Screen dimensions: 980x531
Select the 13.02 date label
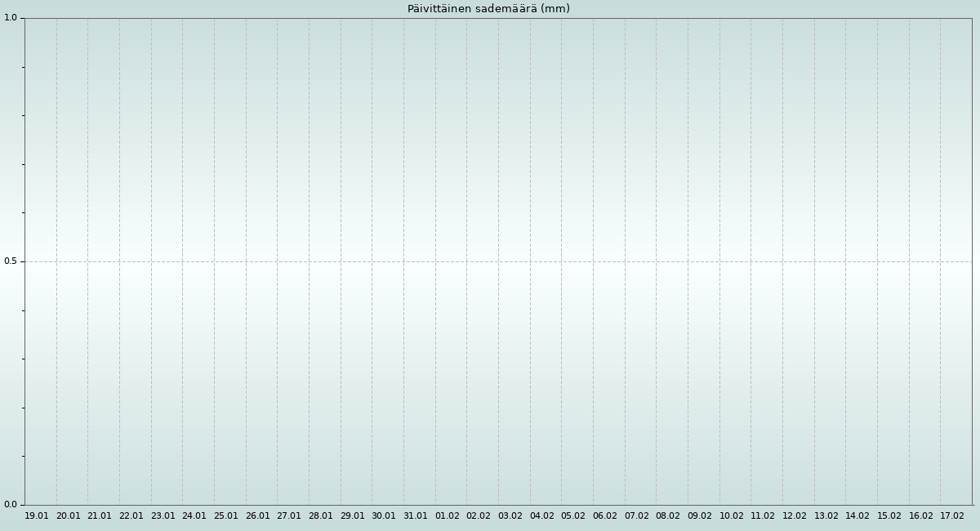point(826,515)
